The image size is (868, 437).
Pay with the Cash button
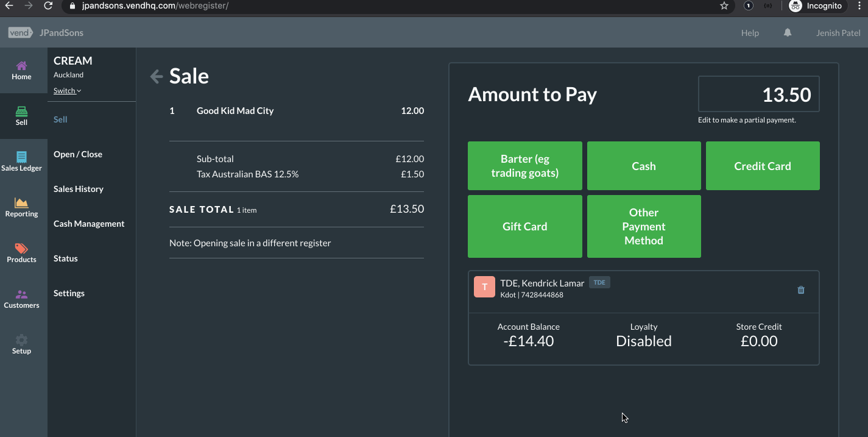(x=644, y=166)
